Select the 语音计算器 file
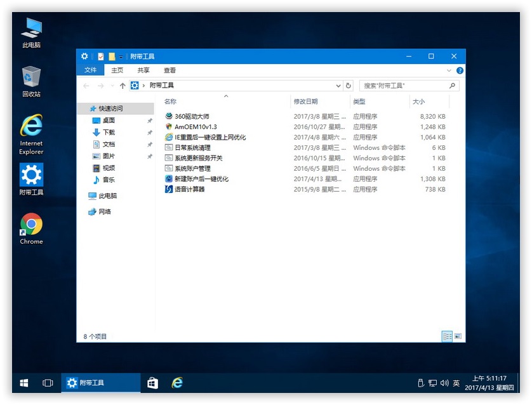The width and height of the screenshot is (532, 405). click(189, 189)
